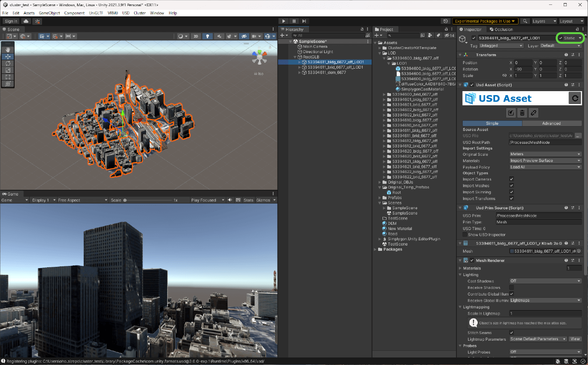Expand Original_OBJs folder in Project
This screenshot has width=588, height=365.
(380, 182)
